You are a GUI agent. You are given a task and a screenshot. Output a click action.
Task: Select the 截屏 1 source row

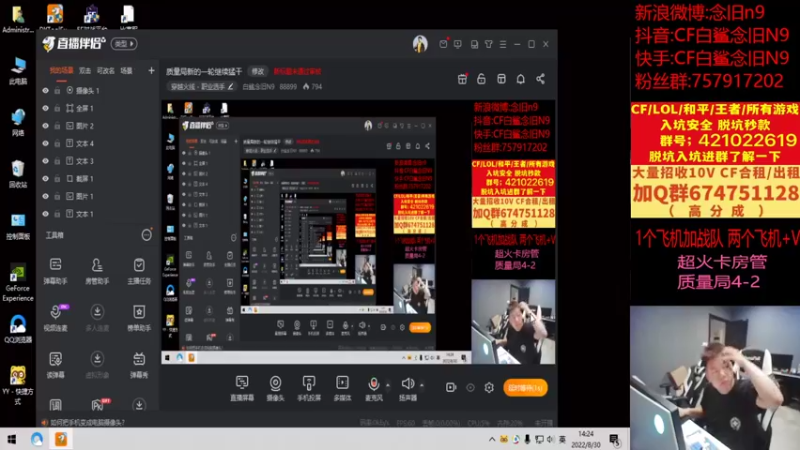[x=98, y=179]
